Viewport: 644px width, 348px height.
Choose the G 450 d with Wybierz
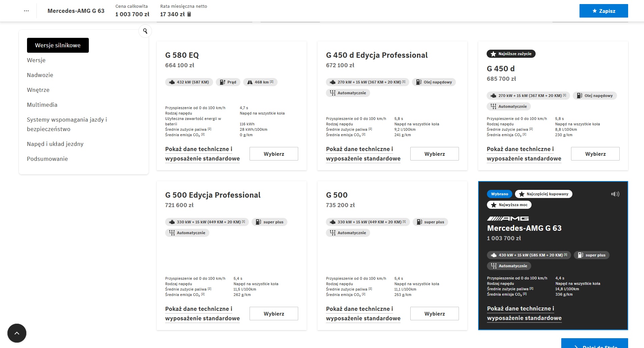[595, 154]
